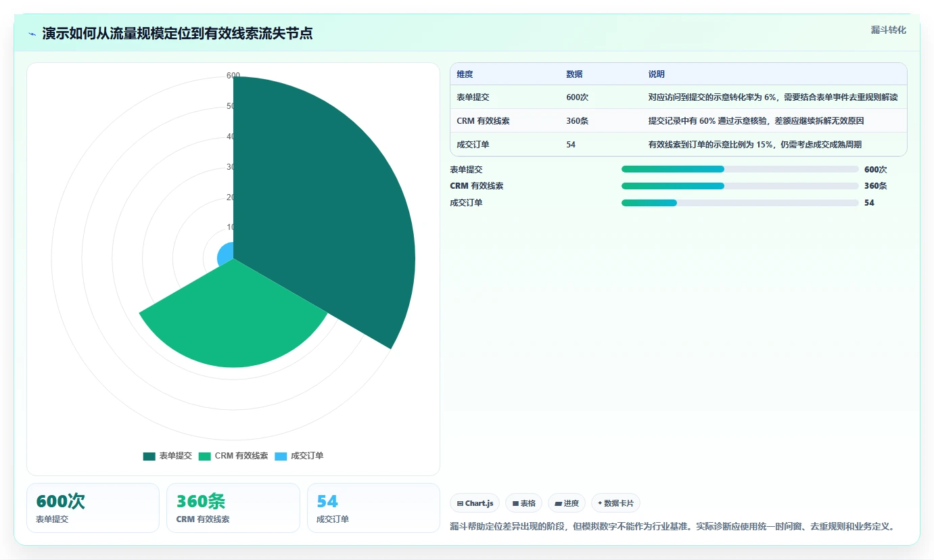Image resolution: width=934 pixels, height=560 pixels.
Task: Click the 54 table data cell
Action: pos(571,145)
